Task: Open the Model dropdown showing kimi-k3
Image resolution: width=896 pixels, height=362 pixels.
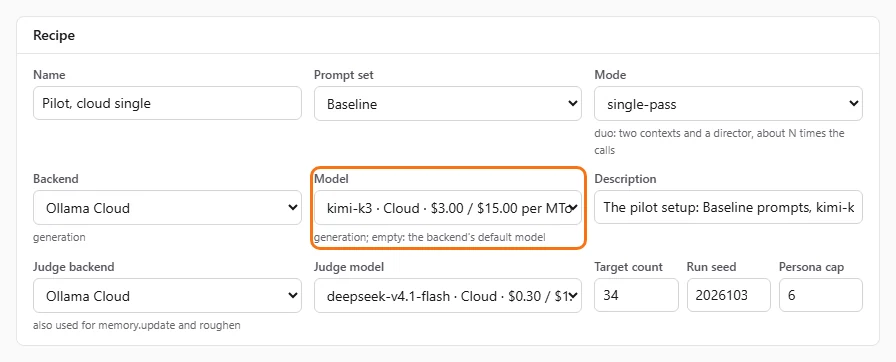Action: point(447,207)
